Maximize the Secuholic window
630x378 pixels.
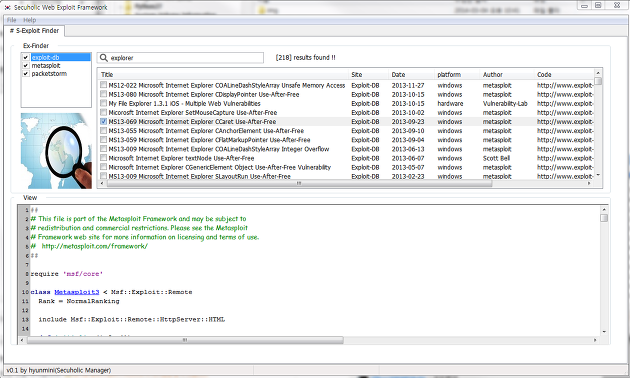[x=598, y=5]
